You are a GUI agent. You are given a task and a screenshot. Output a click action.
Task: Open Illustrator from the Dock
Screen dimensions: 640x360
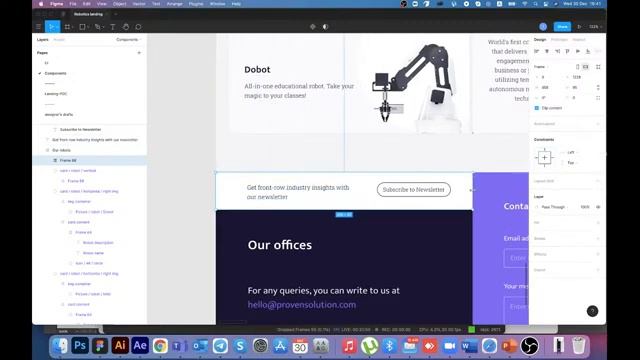coord(120,346)
